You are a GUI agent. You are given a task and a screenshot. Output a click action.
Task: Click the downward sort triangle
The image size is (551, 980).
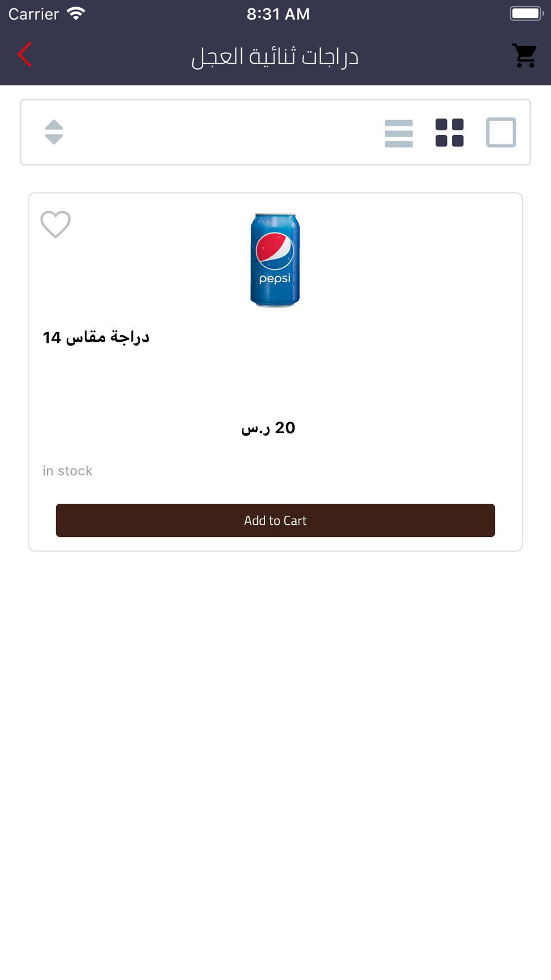(54, 140)
